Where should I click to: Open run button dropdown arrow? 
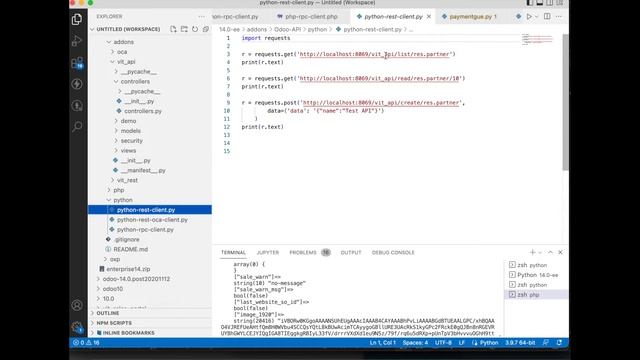536,17
